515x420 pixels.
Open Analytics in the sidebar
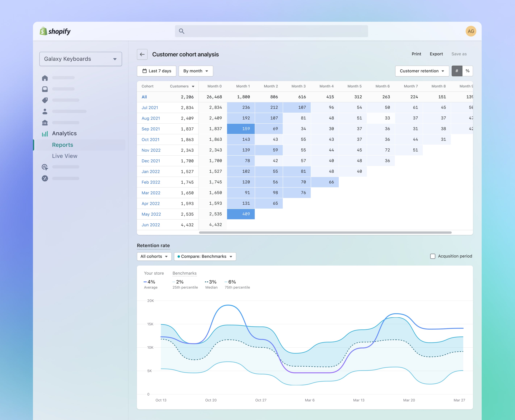(x=64, y=133)
